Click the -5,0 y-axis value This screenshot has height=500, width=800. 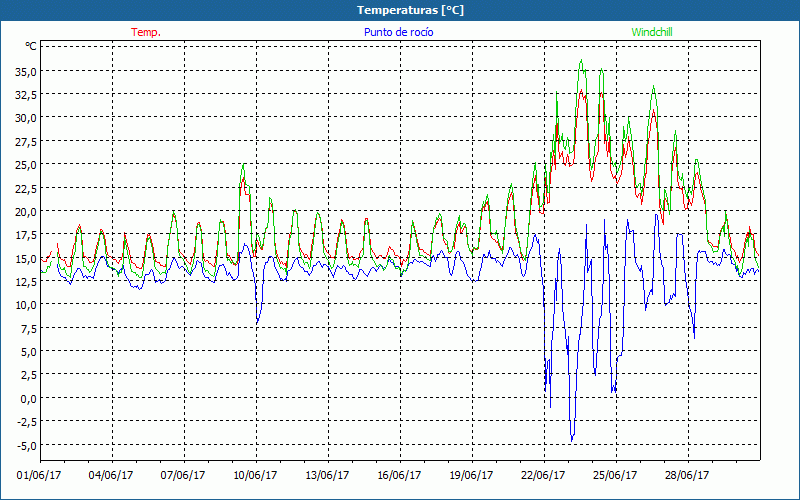(x=27, y=445)
